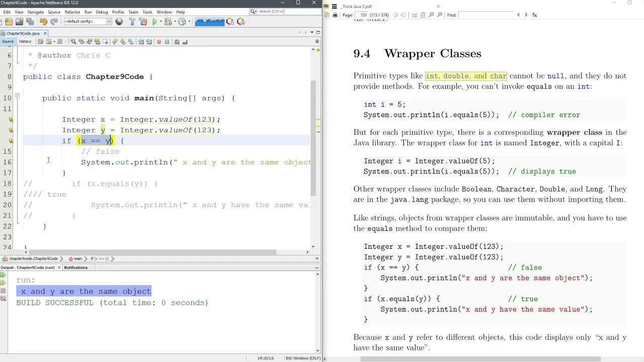
Task: Click the PDF viewer zoom out magnifier
Action: 431,15
